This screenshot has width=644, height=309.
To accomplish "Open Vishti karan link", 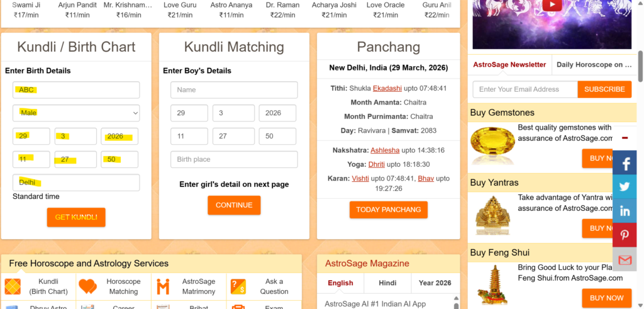I will point(360,178).
